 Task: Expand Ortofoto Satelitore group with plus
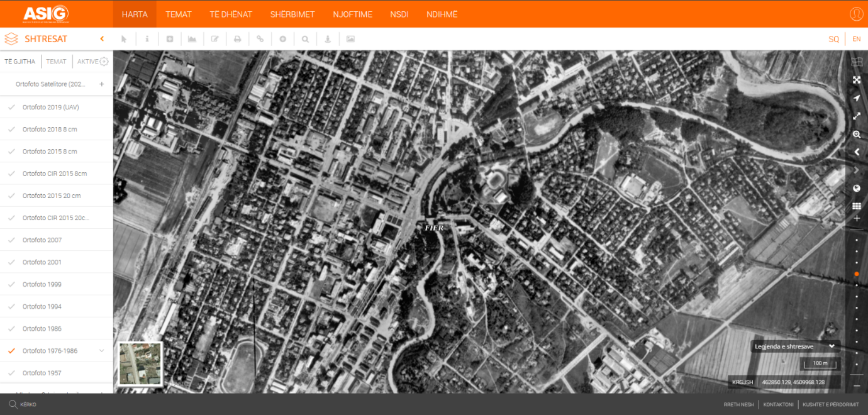pyautogui.click(x=101, y=84)
